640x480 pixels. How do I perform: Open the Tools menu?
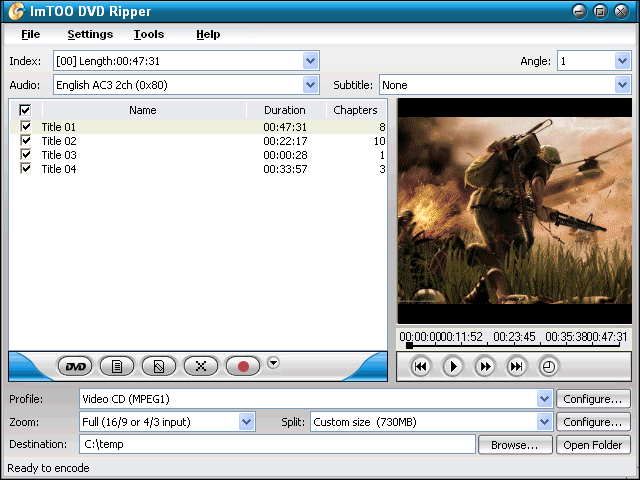tap(149, 34)
